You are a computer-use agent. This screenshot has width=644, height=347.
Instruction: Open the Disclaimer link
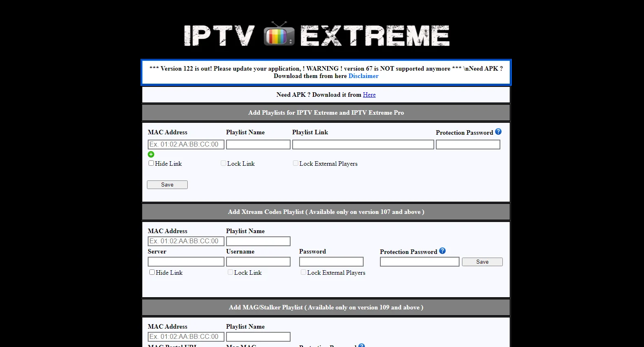[x=363, y=76]
